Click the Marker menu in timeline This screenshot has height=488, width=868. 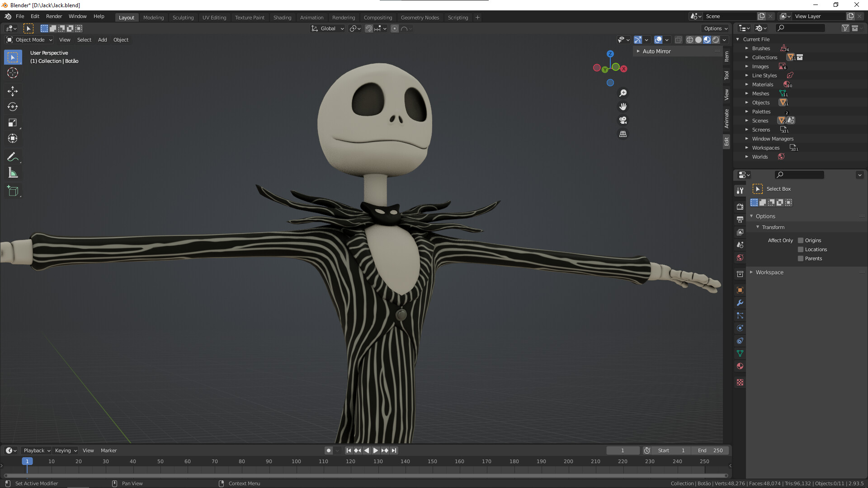point(108,450)
